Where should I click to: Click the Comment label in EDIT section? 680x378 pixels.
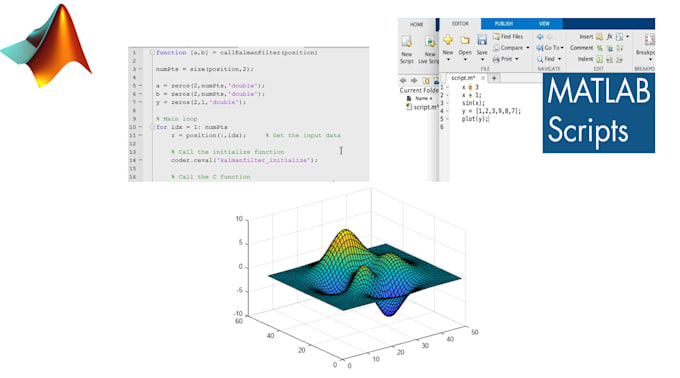coord(582,48)
